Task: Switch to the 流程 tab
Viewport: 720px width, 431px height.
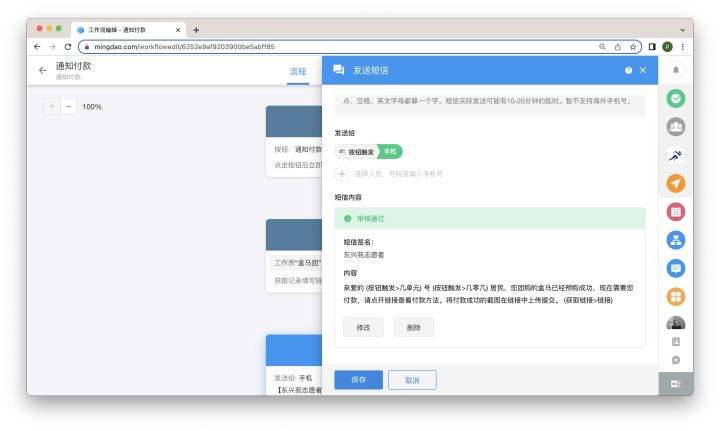Action: (x=298, y=72)
